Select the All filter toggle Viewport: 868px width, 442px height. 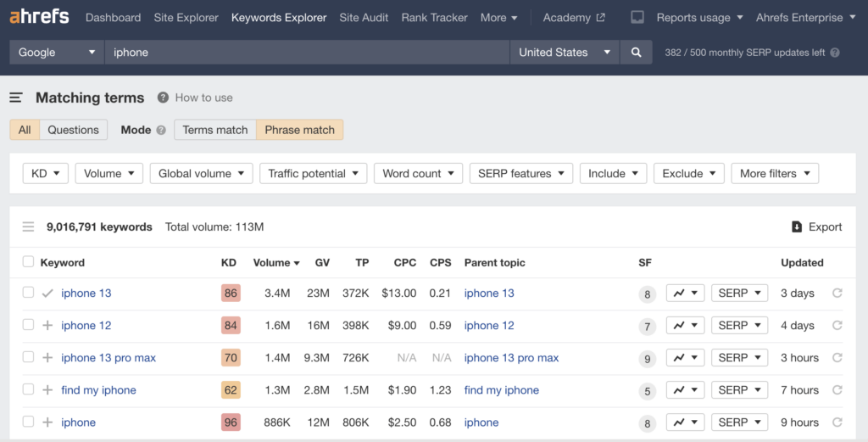[x=25, y=130]
